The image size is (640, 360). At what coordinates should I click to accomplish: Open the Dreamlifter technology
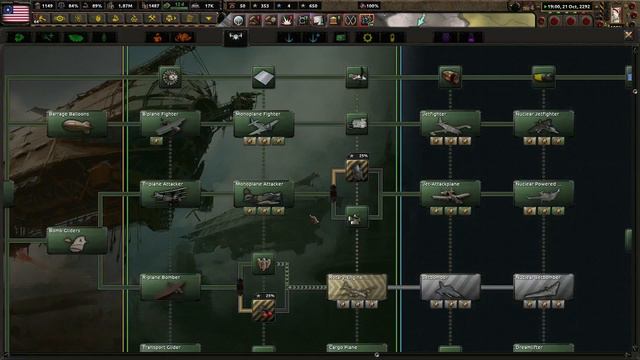tap(543, 348)
